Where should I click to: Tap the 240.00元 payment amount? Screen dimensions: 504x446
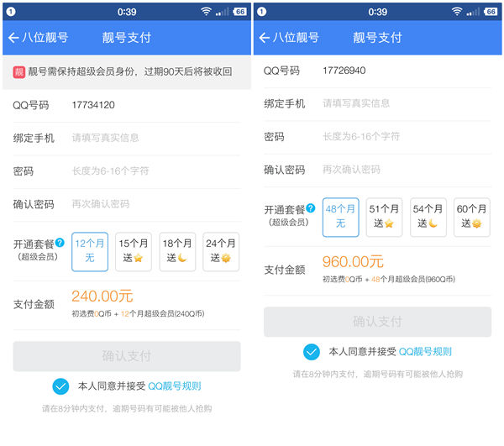(102, 296)
